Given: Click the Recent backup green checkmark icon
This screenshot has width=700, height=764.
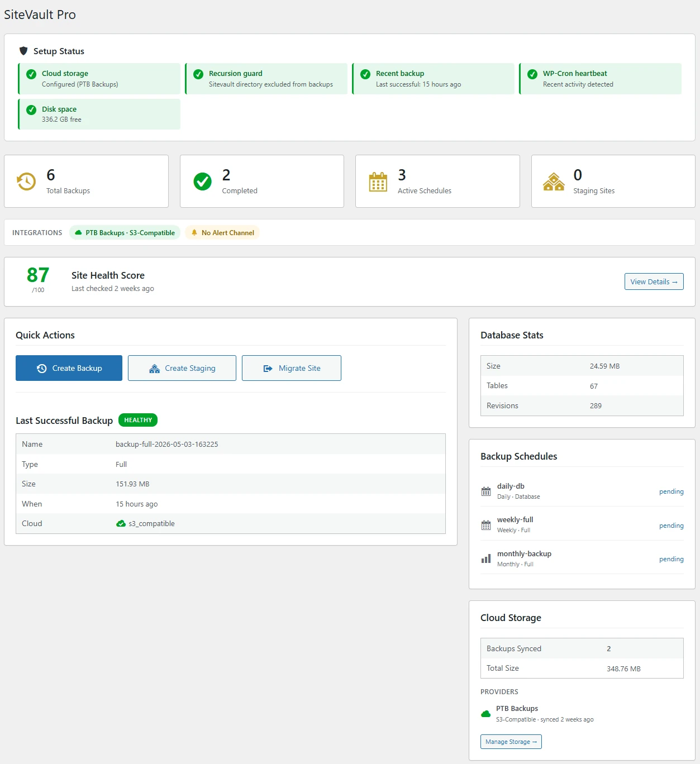Looking at the screenshot, I should pos(365,74).
